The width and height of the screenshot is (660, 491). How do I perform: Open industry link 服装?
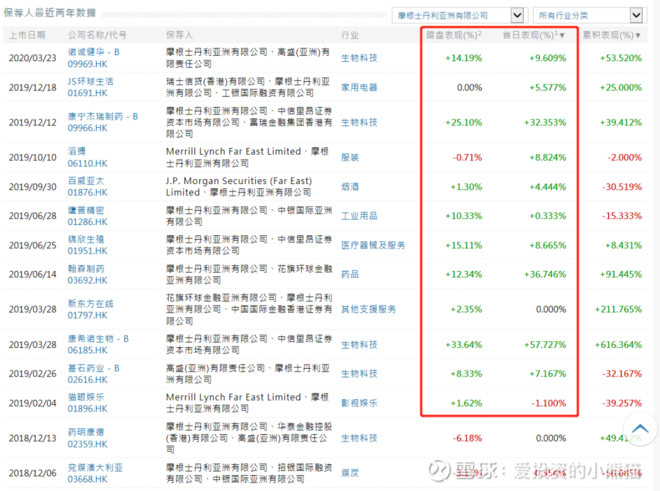[350, 157]
